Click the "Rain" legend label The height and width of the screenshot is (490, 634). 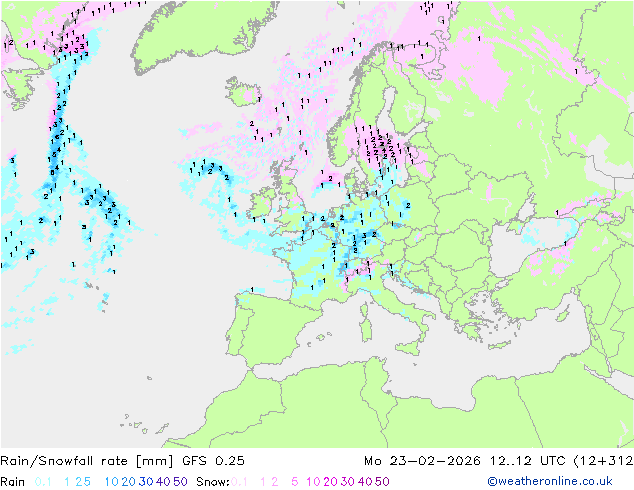tap(13, 482)
